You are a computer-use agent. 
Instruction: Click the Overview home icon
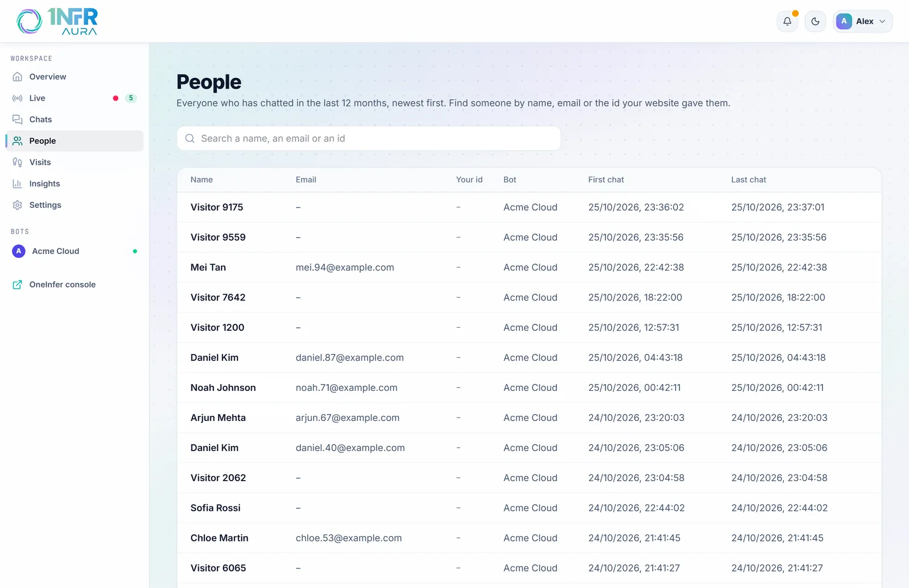pyautogui.click(x=18, y=77)
